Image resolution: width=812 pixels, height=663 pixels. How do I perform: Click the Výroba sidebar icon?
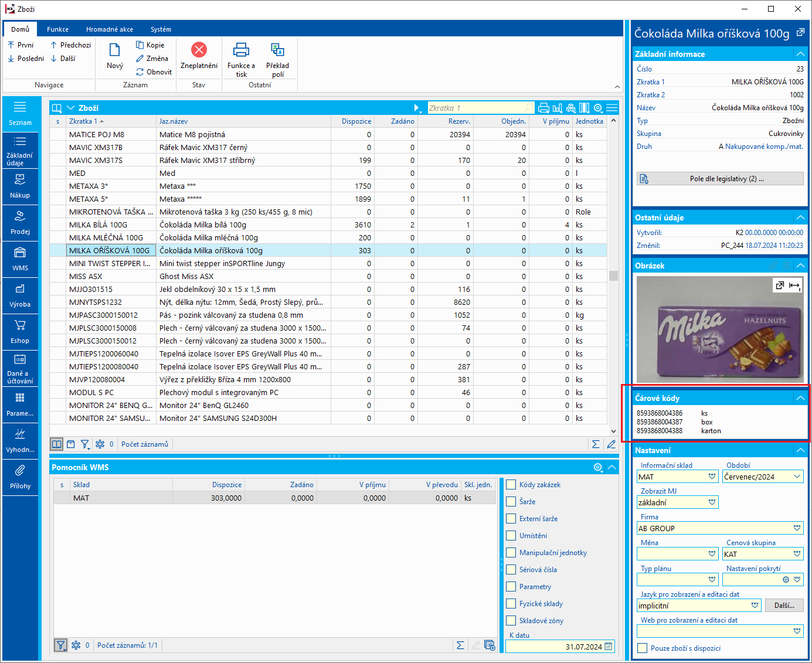coord(20,295)
